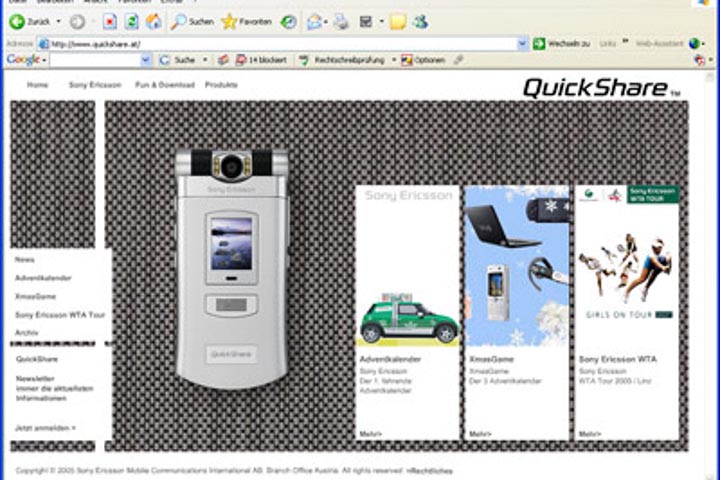Click the 14 blockiert popup blocker

261,60
